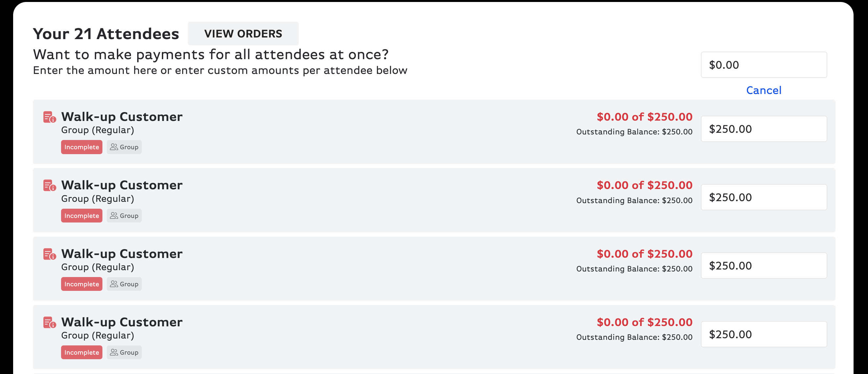This screenshot has width=868, height=374.
Task: Click the bulk payment amount field showing $0.00
Action: pos(764,65)
